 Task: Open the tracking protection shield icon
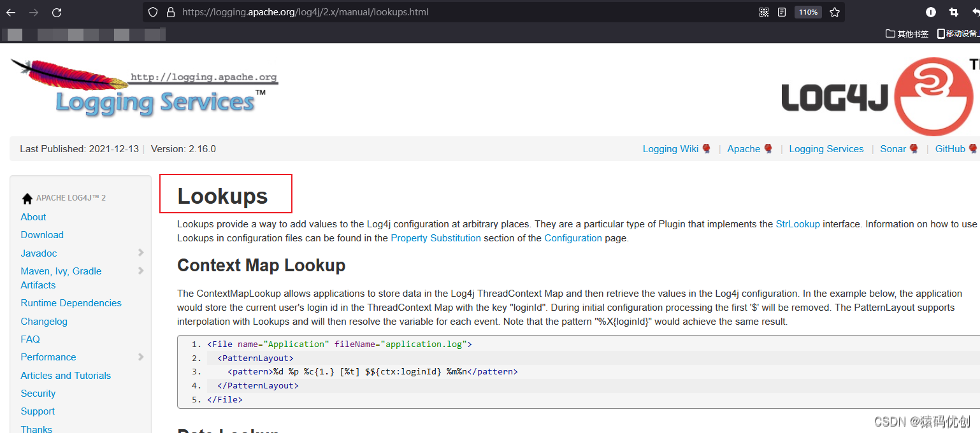(152, 12)
